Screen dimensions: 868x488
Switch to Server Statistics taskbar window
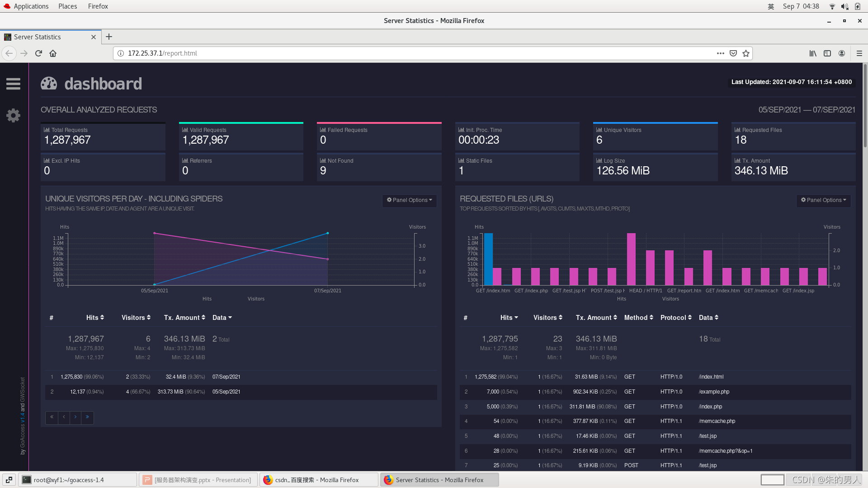pos(439,480)
